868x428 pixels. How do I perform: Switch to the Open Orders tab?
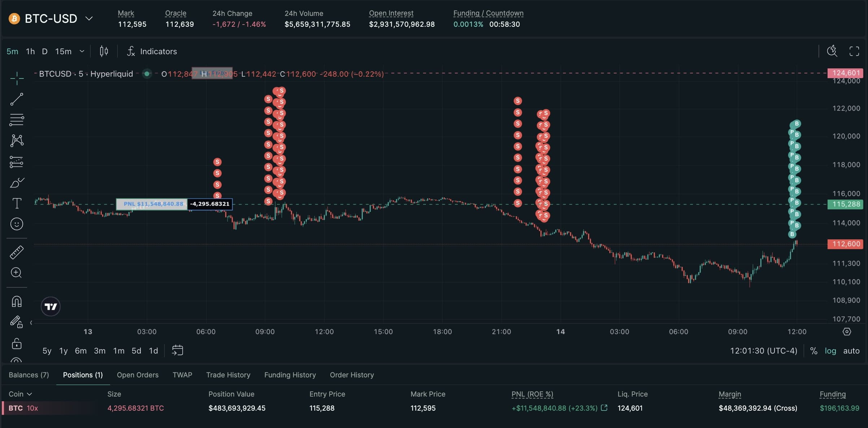[138, 375]
